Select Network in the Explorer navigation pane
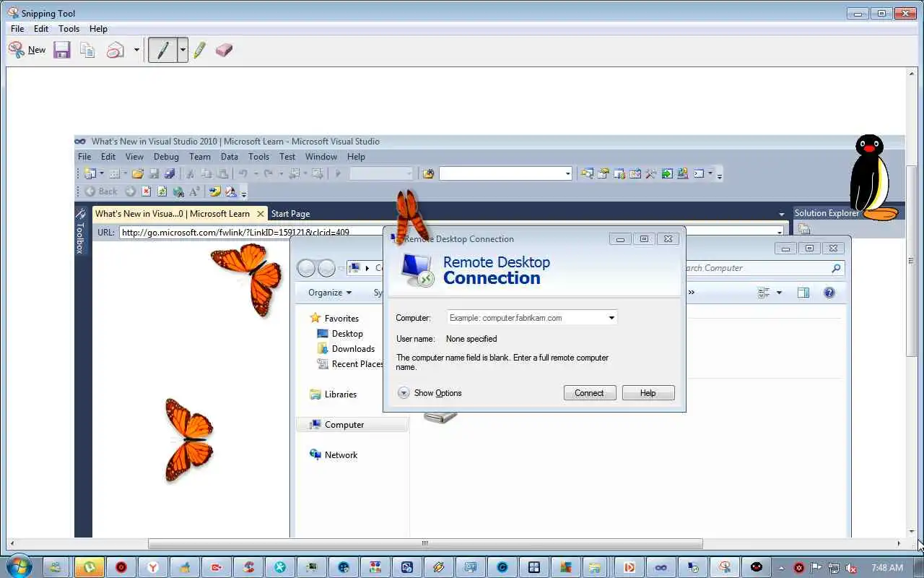The width and height of the screenshot is (924, 578). click(341, 455)
